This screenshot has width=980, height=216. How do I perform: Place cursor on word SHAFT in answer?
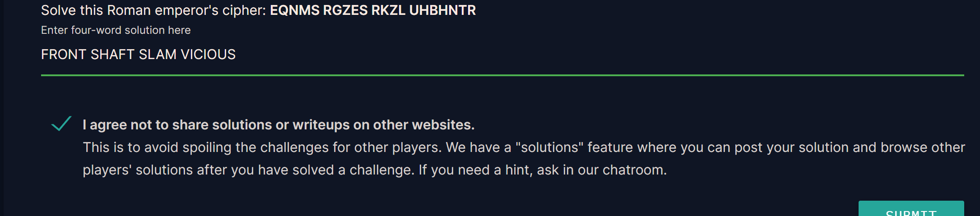click(x=113, y=55)
